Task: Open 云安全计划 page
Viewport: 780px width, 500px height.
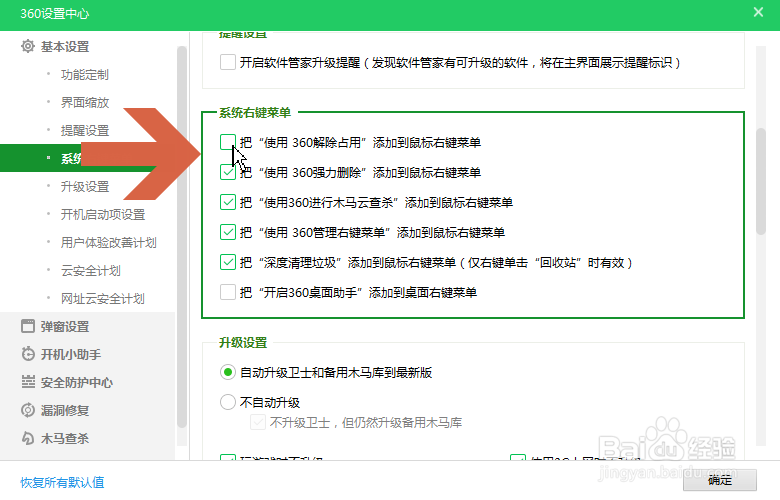Action: point(91,271)
